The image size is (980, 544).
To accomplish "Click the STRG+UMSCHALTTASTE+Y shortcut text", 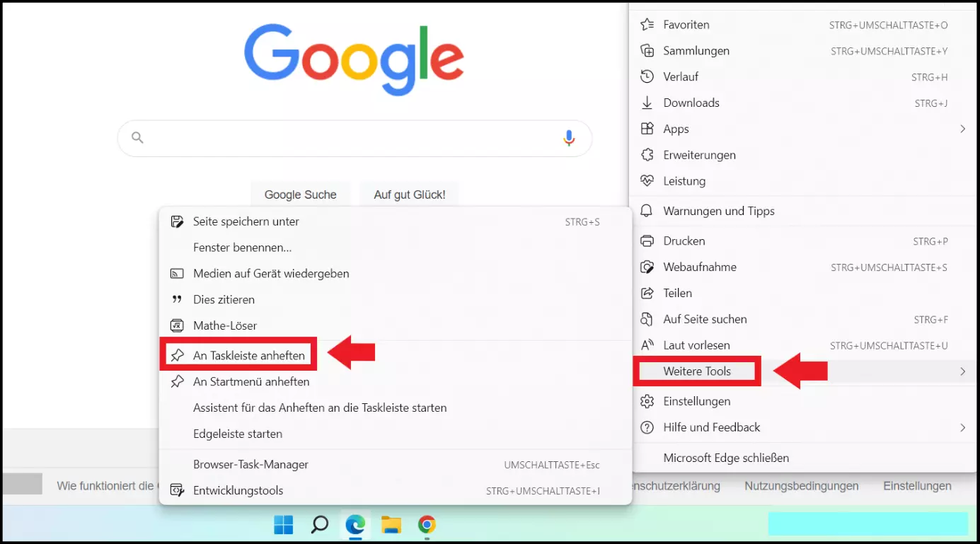I will pos(889,52).
